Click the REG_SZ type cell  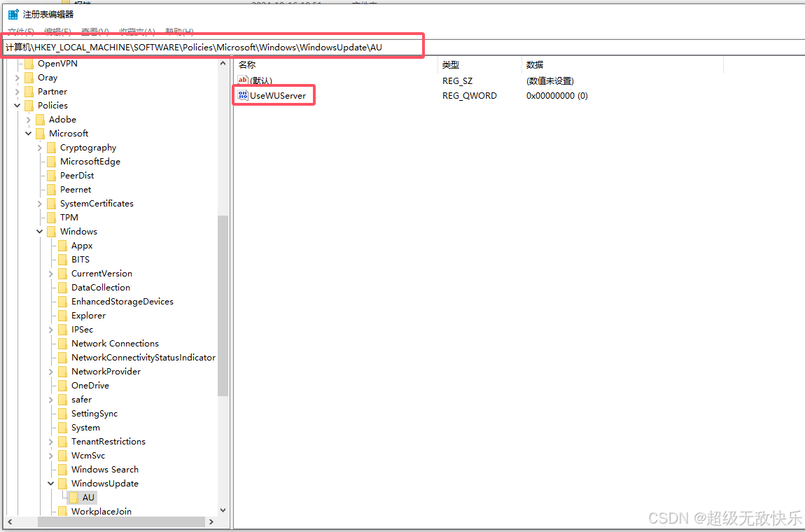pos(457,81)
